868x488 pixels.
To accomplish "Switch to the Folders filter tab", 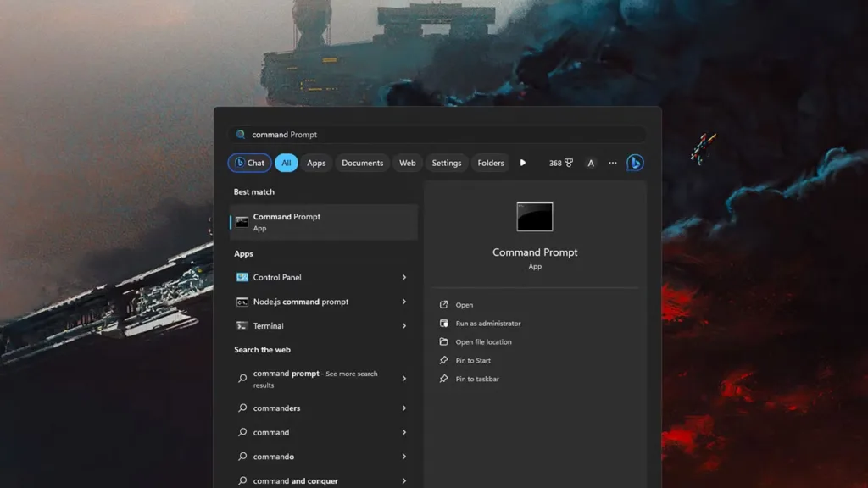I will [491, 163].
